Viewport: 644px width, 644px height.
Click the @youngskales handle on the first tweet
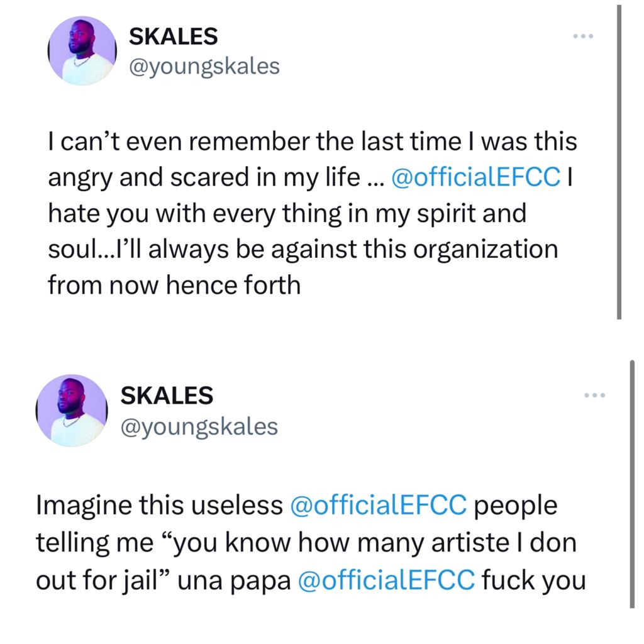[205, 65]
